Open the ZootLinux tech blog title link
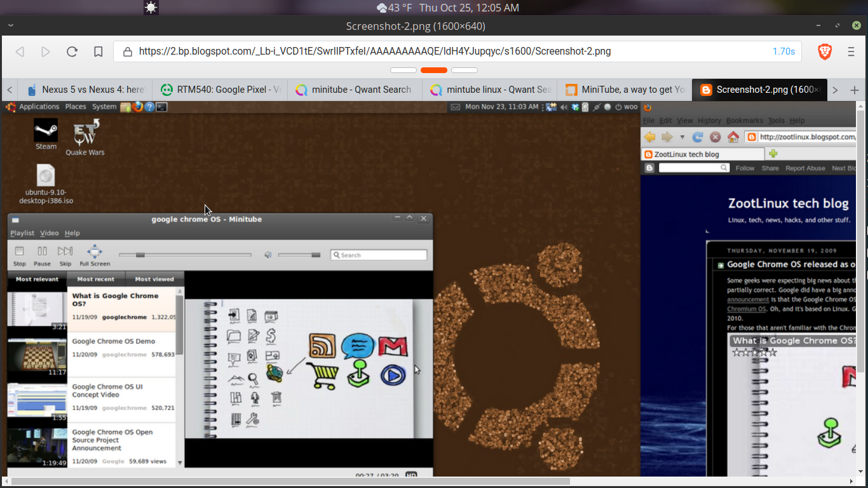Screen dimensions: 868x488 (x=788, y=203)
